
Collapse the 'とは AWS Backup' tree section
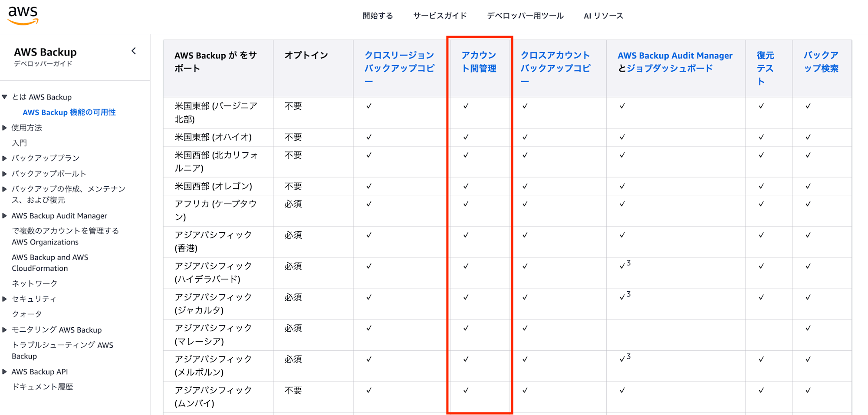(5, 97)
